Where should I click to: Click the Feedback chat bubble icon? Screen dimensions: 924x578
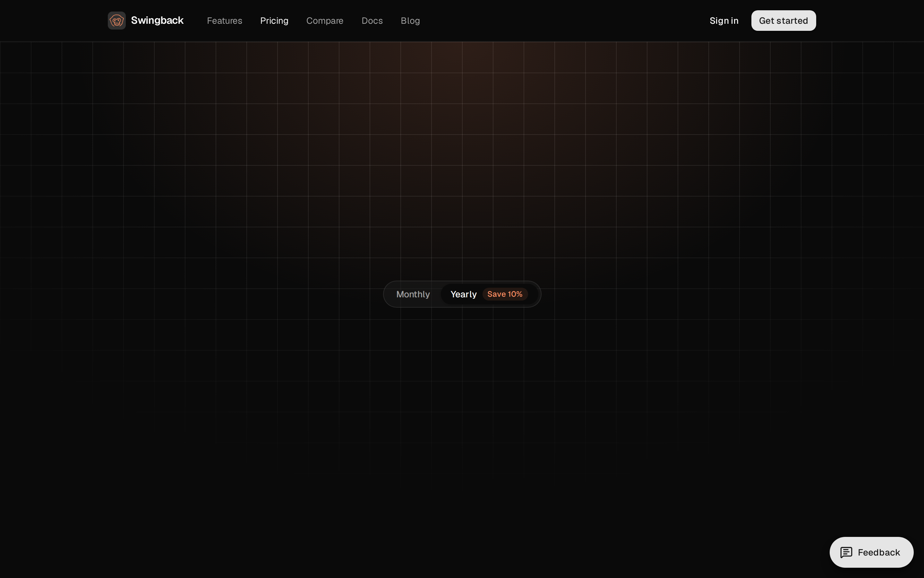(x=846, y=552)
